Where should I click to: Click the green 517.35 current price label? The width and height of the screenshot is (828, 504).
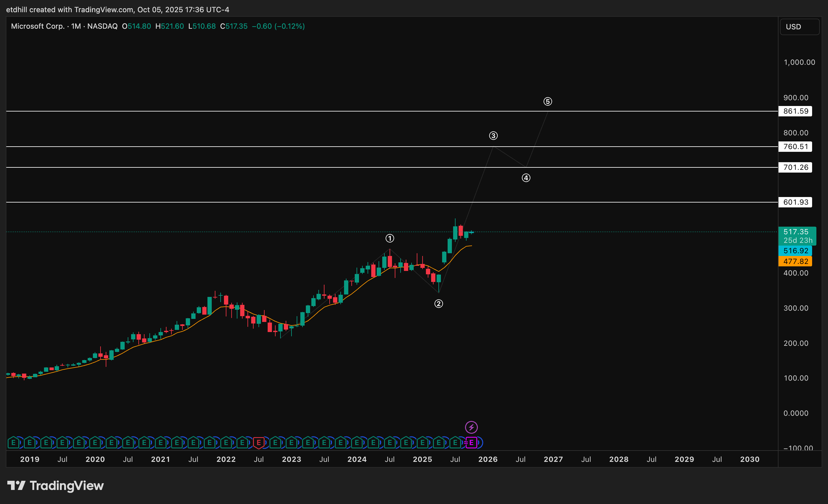pos(797,232)
